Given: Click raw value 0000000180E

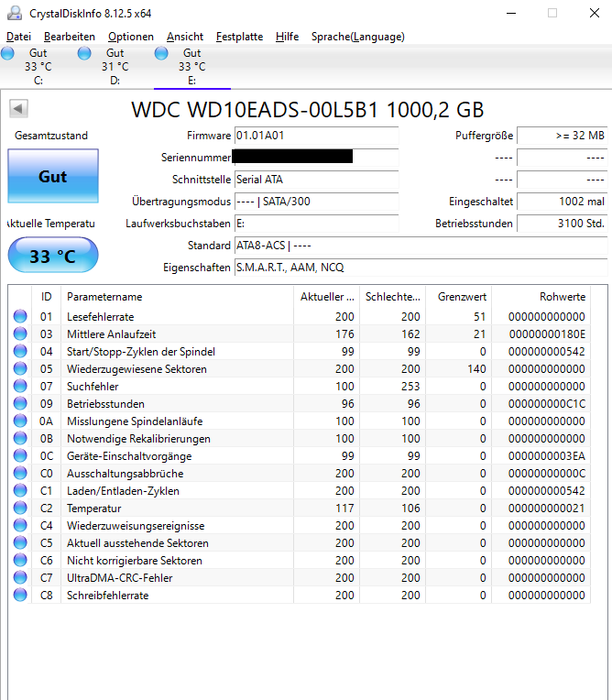Looking at the screenshot, I should pos(547,334).
